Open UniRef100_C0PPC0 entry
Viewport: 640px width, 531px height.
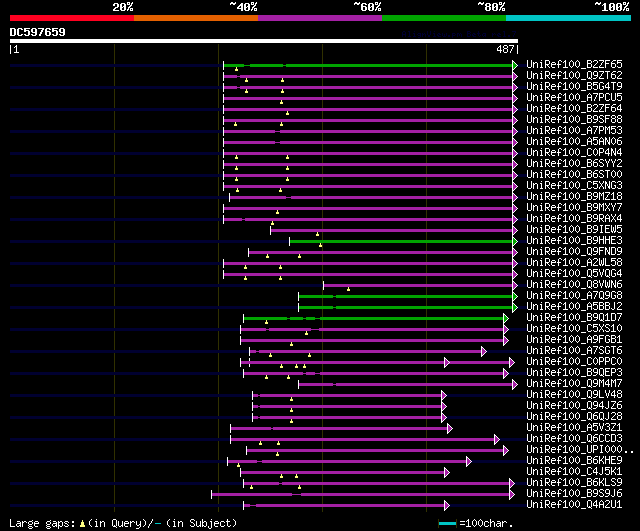[574, 362]
